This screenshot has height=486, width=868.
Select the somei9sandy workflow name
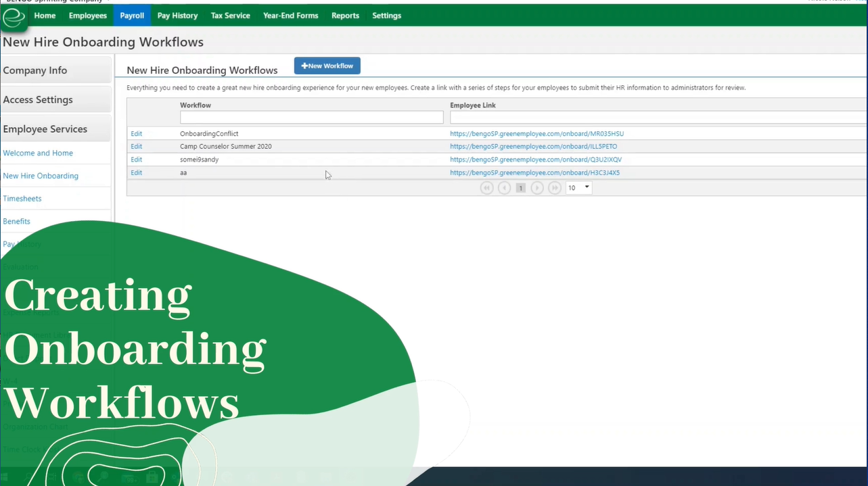tap(199, 160)
